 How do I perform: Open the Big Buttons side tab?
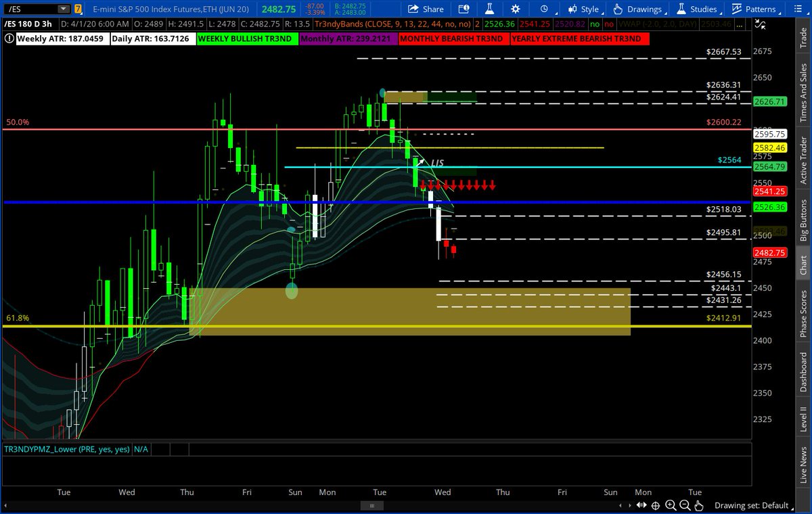tap(803, 220)
